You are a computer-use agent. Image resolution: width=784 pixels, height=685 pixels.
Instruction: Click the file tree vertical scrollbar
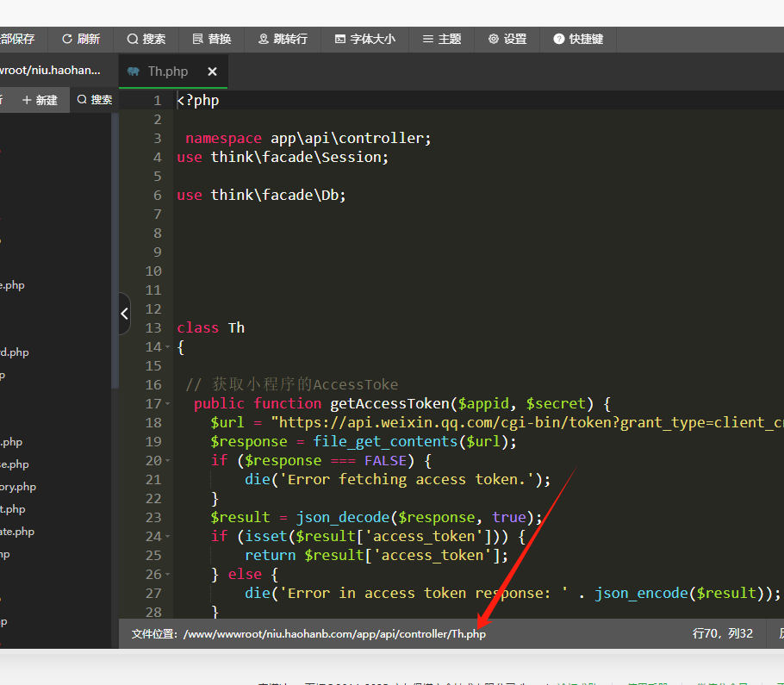coord(115,258)
